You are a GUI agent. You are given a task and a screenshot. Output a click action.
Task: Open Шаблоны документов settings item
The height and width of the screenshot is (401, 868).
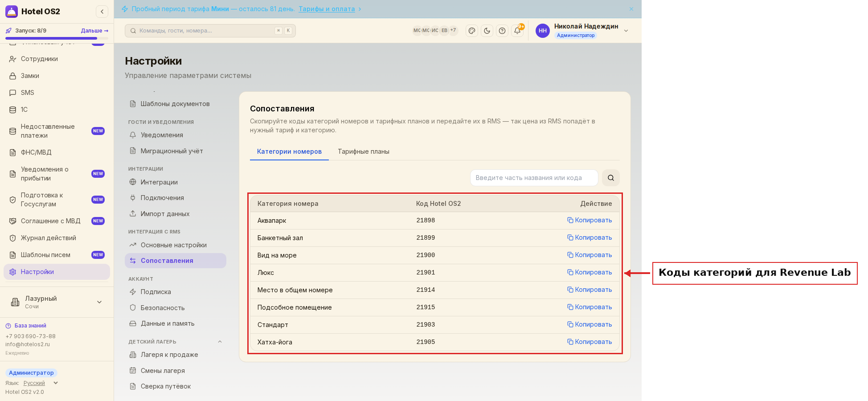pyautogui.click(x=176, y=104)
